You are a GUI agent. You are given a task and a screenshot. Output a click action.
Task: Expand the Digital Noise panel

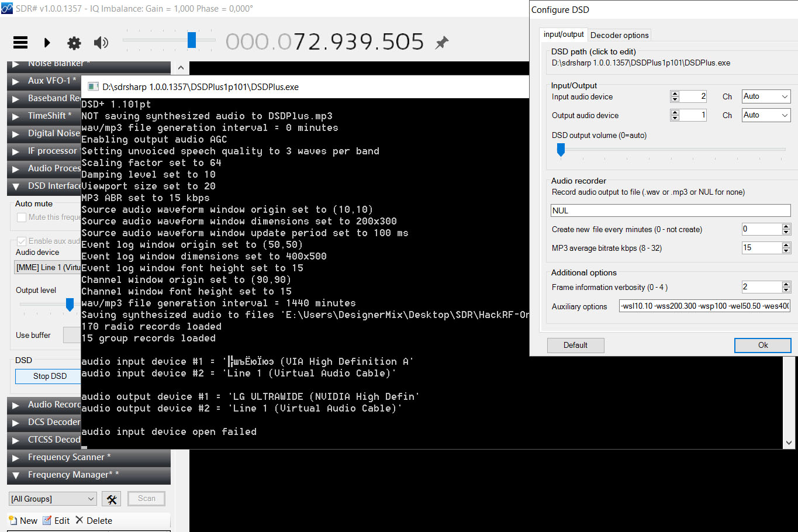pos(16,133)
